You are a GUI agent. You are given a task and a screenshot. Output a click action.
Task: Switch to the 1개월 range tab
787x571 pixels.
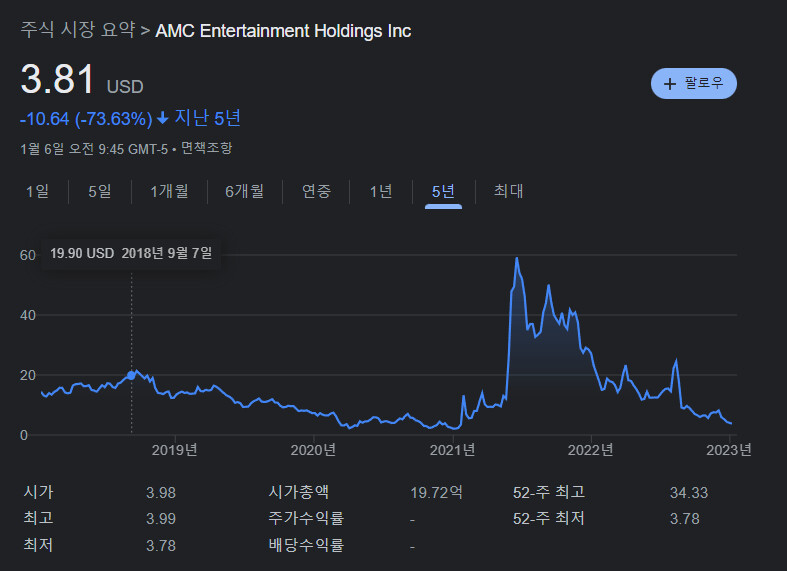170,191
